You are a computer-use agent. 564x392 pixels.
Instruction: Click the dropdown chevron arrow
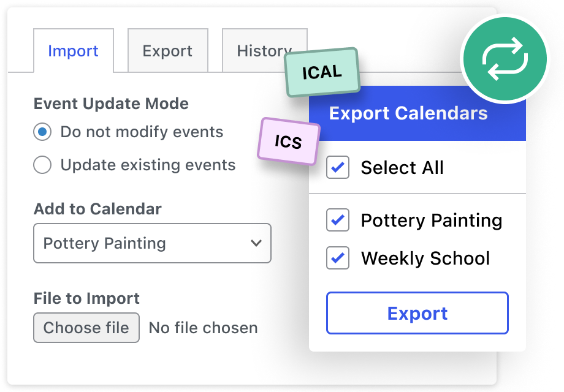click(256, 243)
